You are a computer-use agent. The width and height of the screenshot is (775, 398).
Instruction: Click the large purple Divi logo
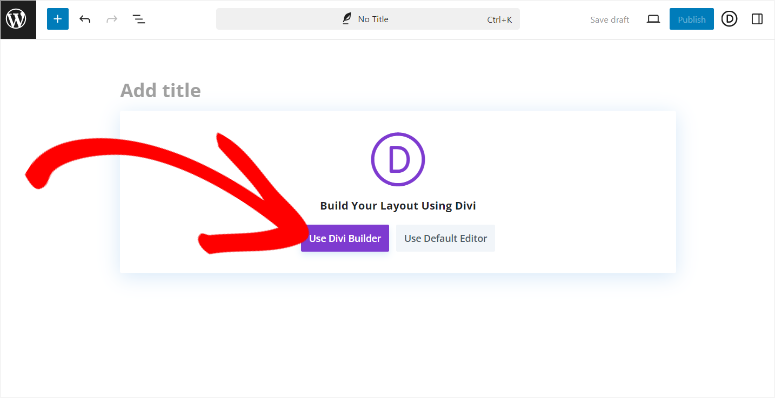click(398, 159)
